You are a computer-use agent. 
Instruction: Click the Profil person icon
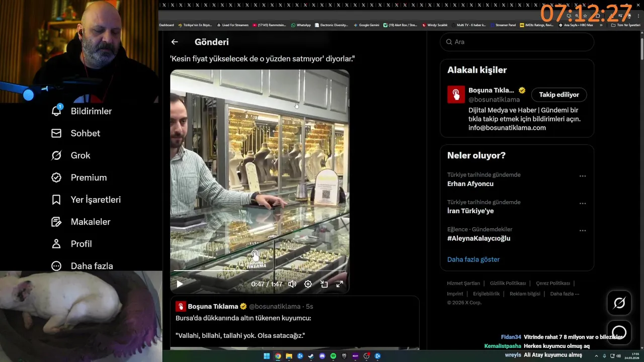56,244
